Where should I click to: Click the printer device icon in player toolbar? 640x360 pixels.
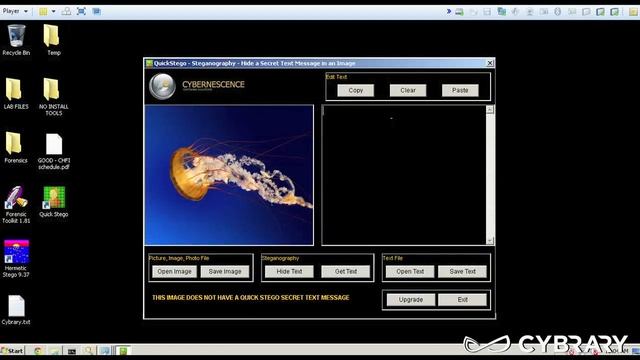[460, 12]
